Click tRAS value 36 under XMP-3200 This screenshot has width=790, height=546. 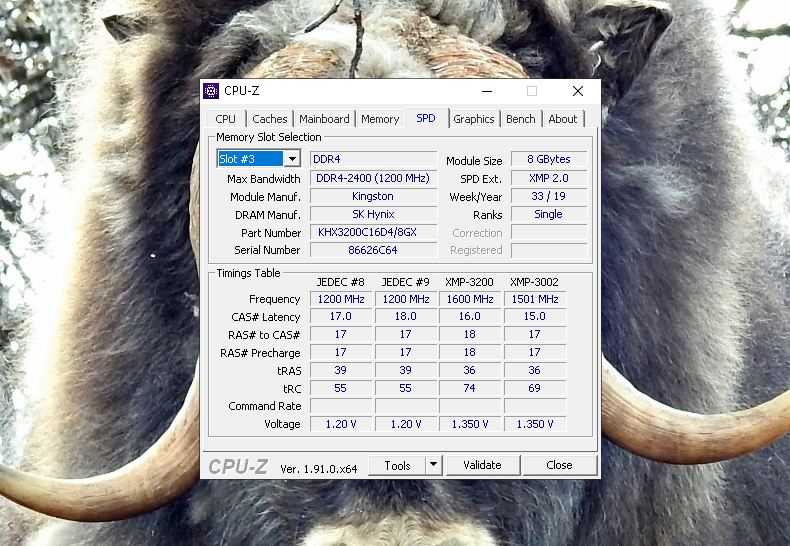pyautogui.click(x=470, y=370)
